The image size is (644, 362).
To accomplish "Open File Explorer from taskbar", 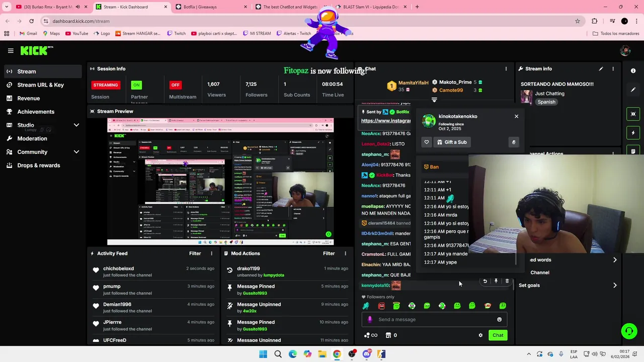I will coord(322,354).
